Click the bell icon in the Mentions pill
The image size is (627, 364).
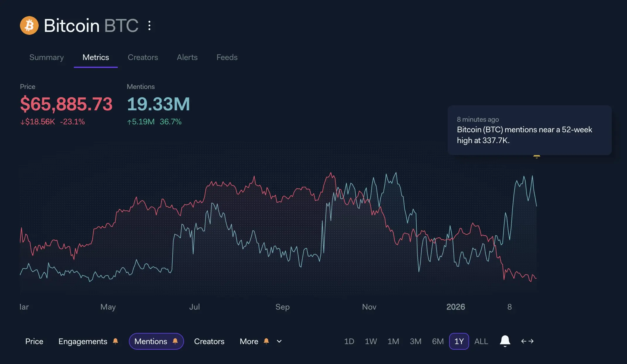click(175, 341)
